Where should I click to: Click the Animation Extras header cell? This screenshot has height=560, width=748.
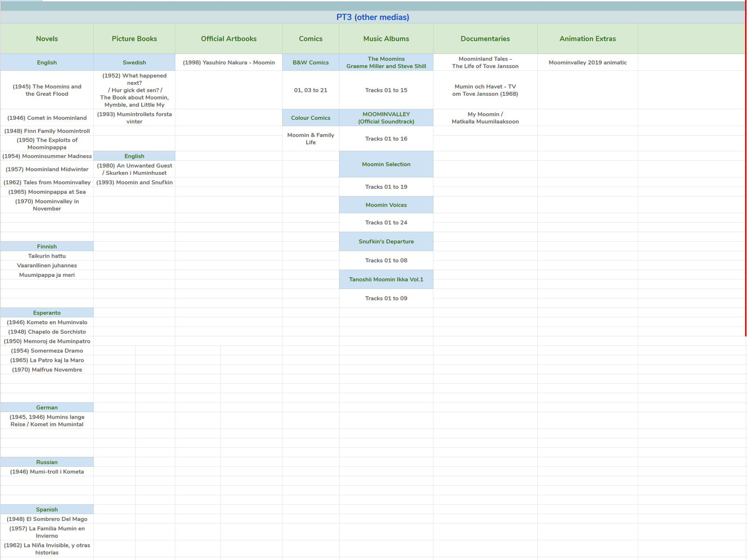click(x=587, y=39)
